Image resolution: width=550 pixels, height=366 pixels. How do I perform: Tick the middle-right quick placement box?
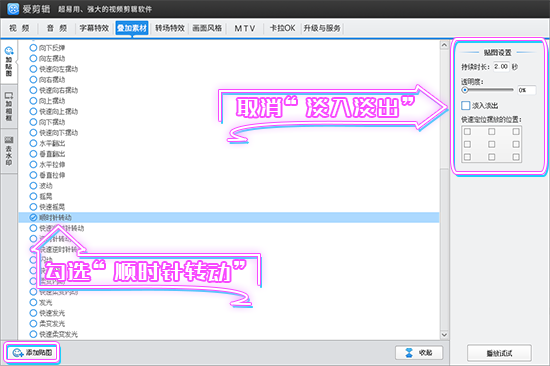516,144
